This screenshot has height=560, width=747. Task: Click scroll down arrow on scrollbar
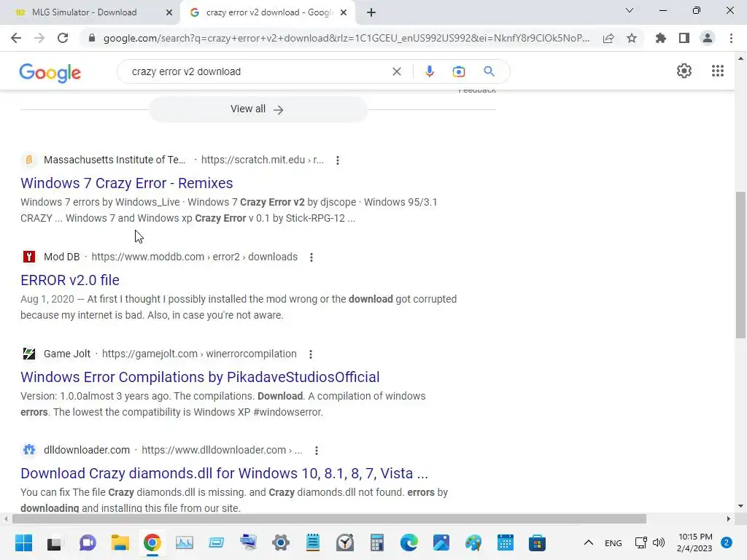coord(740,506)
